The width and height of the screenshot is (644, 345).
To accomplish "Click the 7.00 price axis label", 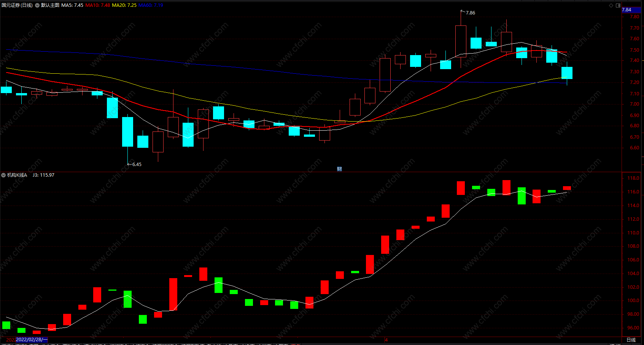I will coord(634,104).
